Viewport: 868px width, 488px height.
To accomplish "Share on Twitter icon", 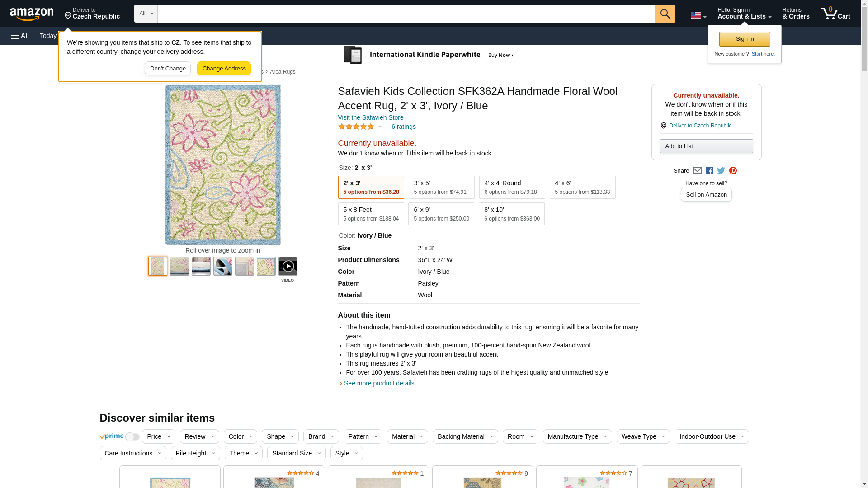I will [721, 171].
